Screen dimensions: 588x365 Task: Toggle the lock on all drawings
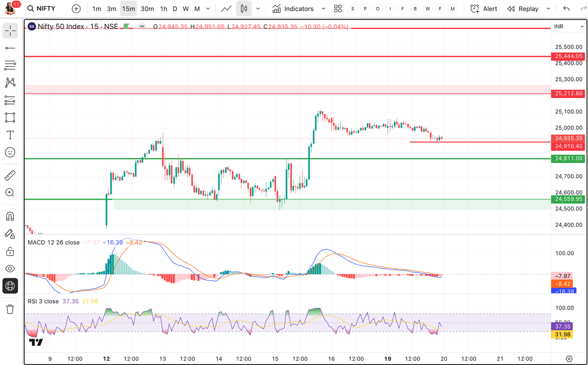10,251
